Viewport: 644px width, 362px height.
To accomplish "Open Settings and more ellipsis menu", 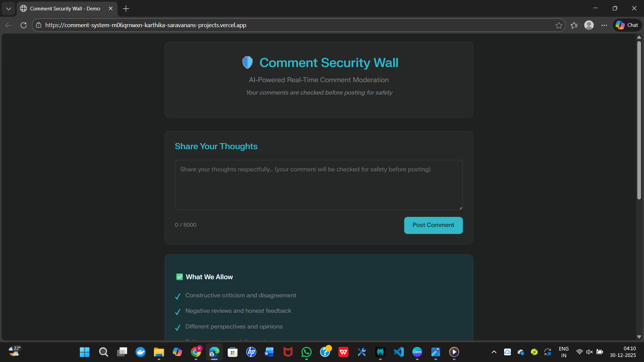I will coord(604,25).
